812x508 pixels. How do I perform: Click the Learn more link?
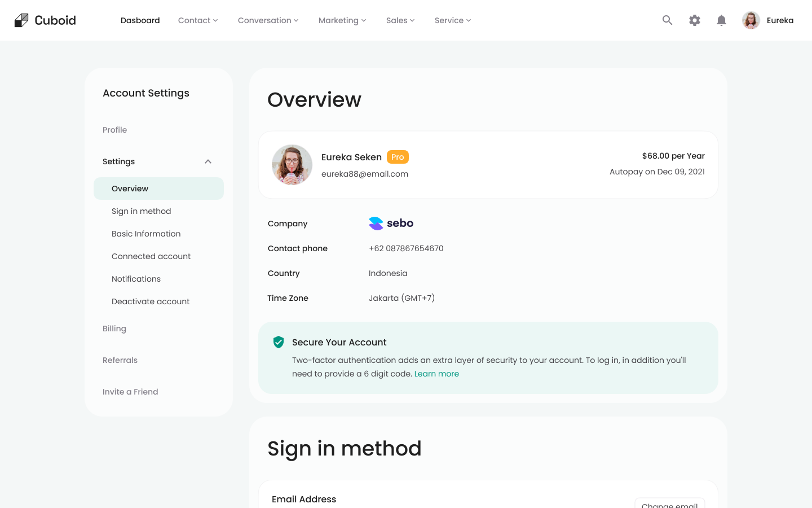pos(436,374)
